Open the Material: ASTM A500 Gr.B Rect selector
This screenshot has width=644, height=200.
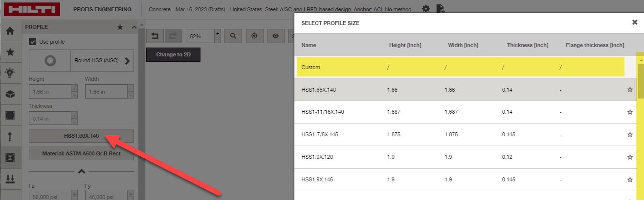pos(81,153)
